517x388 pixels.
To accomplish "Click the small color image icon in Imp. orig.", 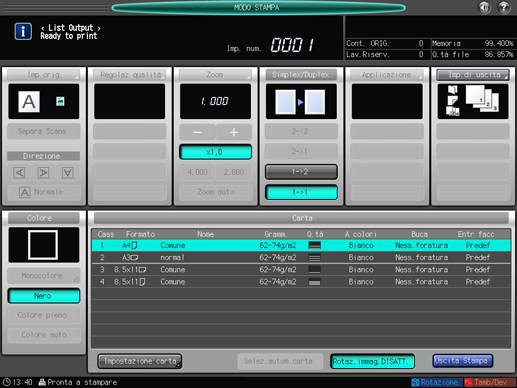I will click(60, 101).
